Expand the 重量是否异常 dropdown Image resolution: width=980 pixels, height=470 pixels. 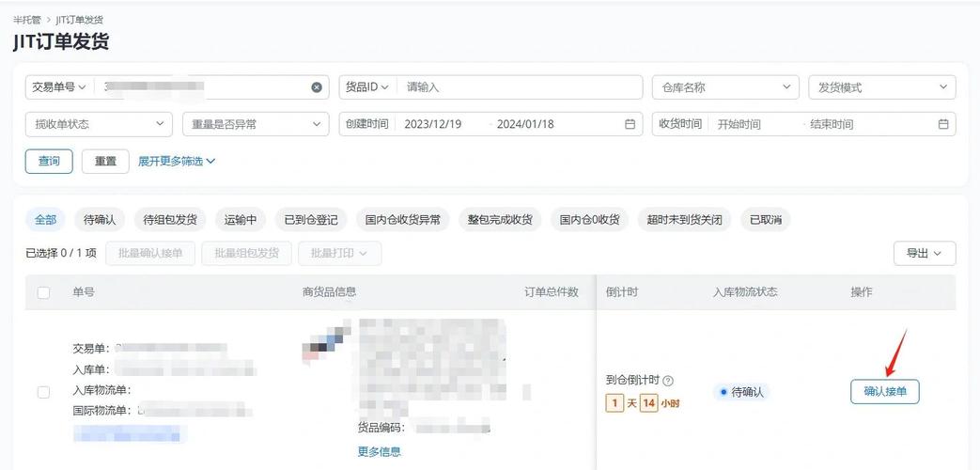point(256,124)
